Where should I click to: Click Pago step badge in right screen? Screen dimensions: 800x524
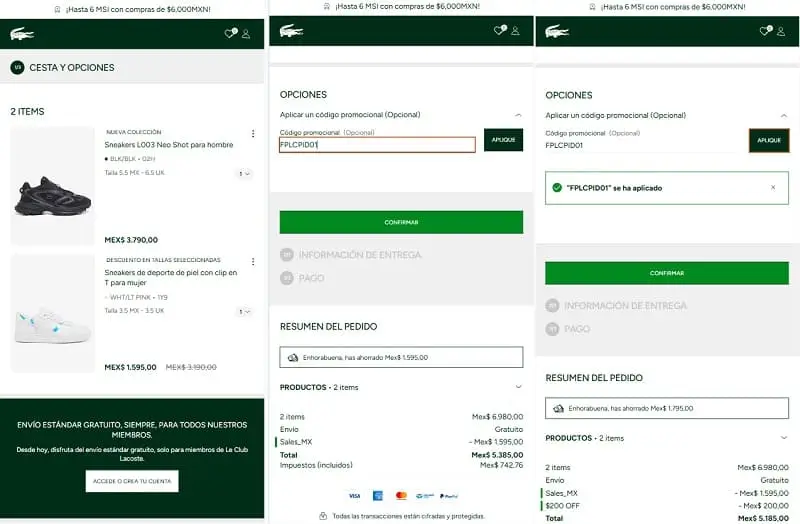(x=552, y=329)
